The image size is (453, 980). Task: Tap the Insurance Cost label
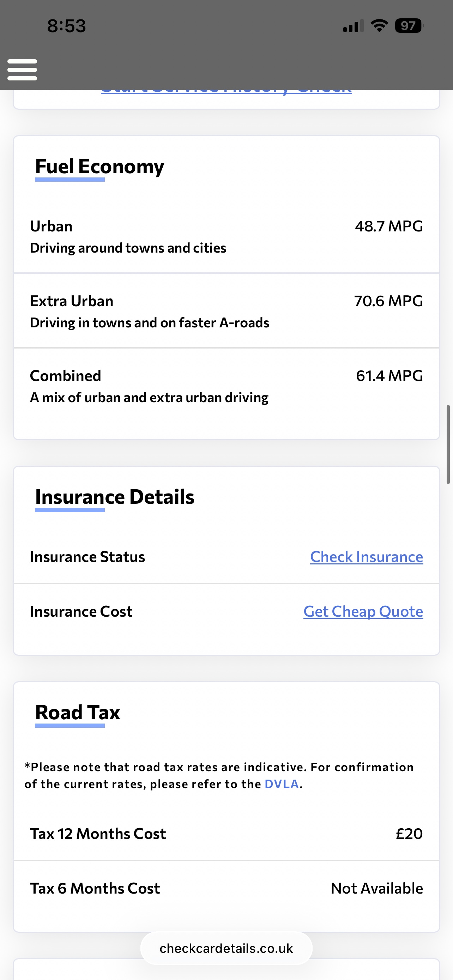pyautogui.click(x=81, y=612)
